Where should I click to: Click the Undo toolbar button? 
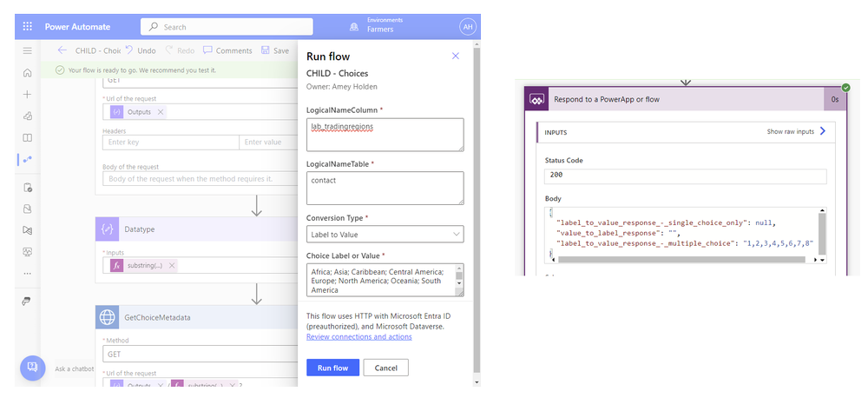pyautogui.click(x=140, y=50)
